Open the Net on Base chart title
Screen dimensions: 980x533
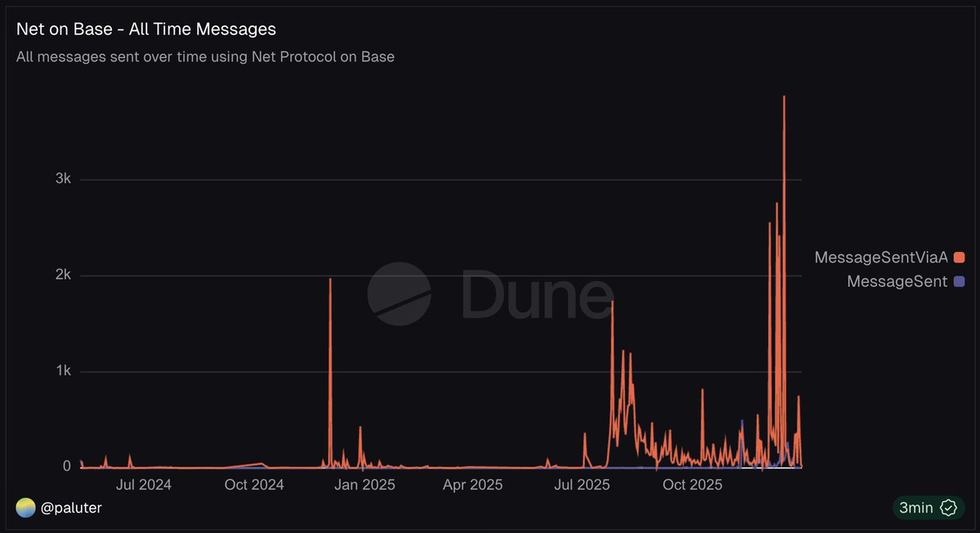pyautogui.click(x=146, y=29)
